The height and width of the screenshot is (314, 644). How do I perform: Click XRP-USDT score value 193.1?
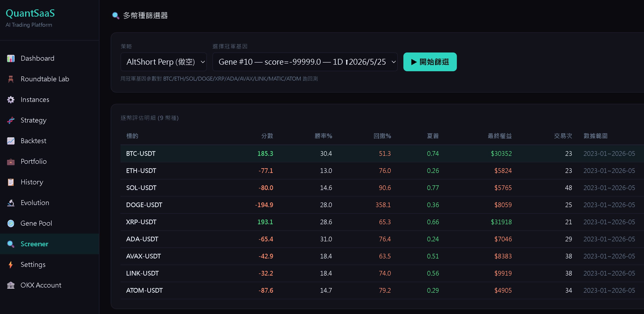click(x=265, y=222)
